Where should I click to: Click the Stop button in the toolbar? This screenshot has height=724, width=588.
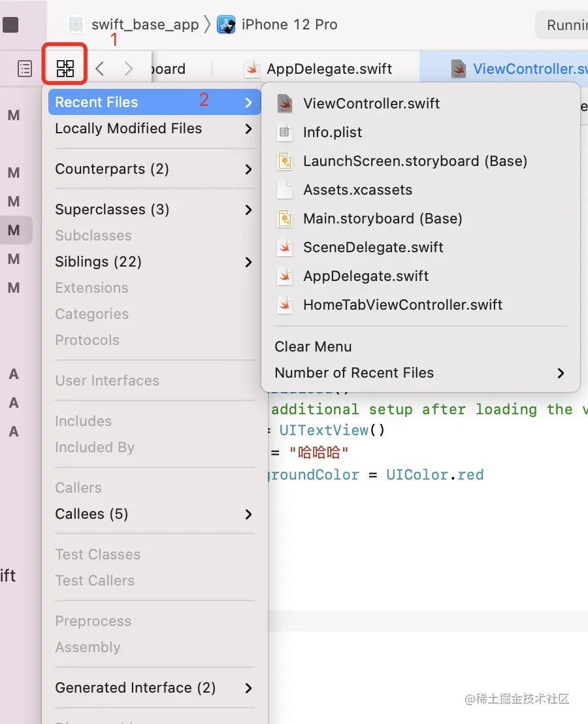point(10,24)
